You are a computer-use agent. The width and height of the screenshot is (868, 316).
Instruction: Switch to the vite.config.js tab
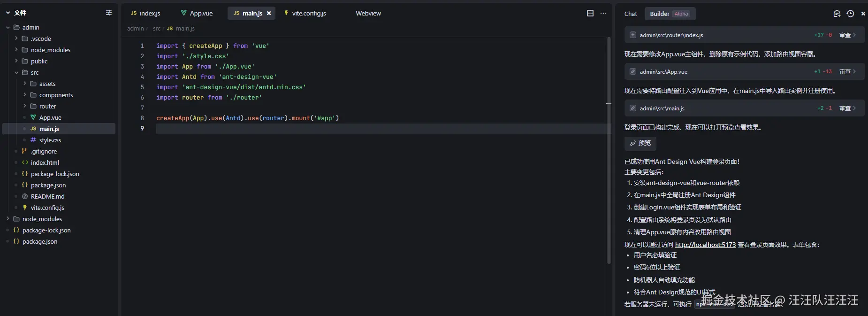coord(308,13)
